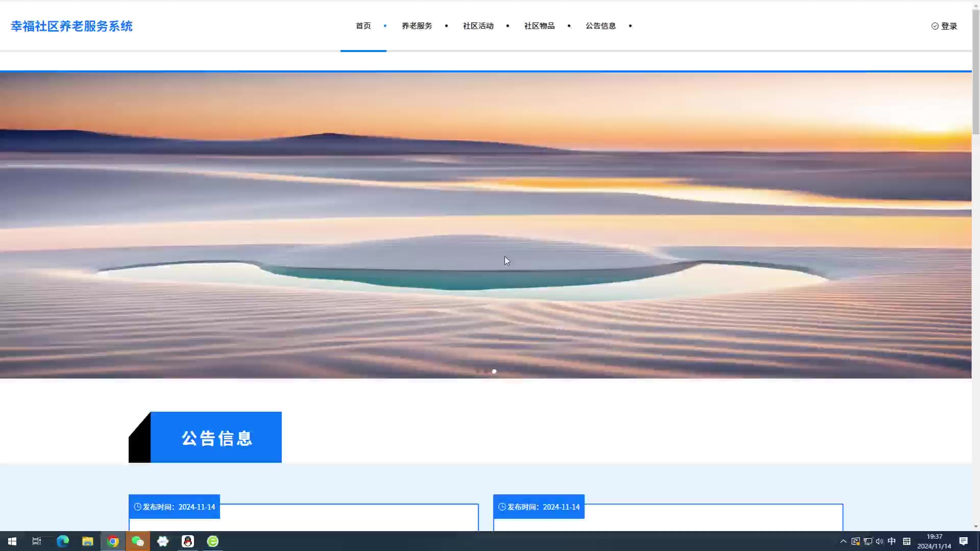Expand hidden system tray icons
The image size is (980, 551).
click(843, 541)
